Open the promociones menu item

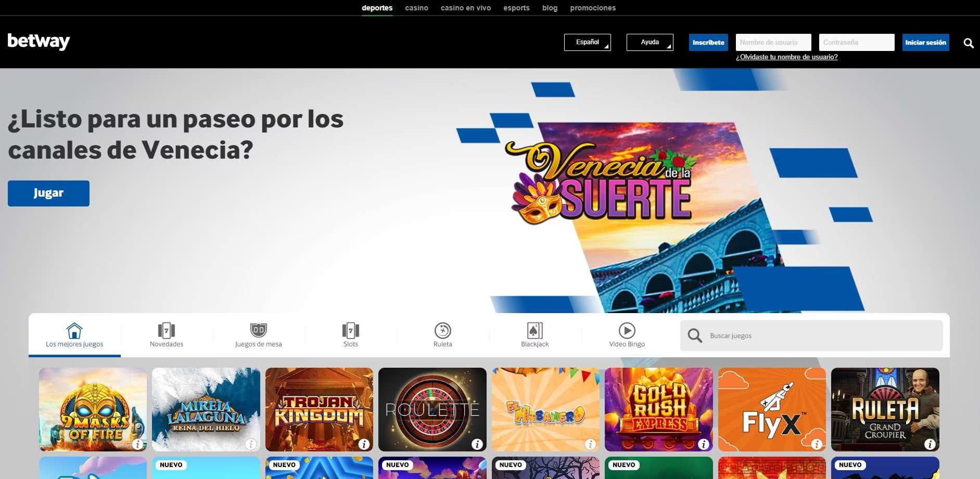coord(593,7)
